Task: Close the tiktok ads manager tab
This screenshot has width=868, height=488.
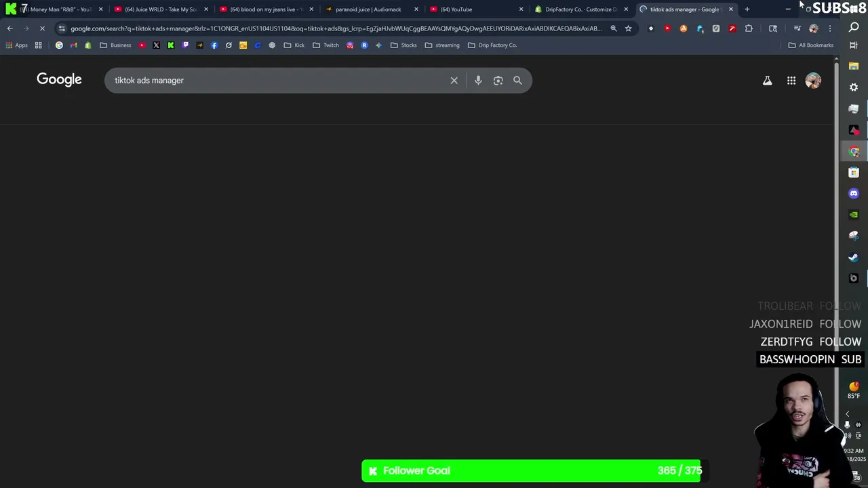Action: tap(731, 9)
